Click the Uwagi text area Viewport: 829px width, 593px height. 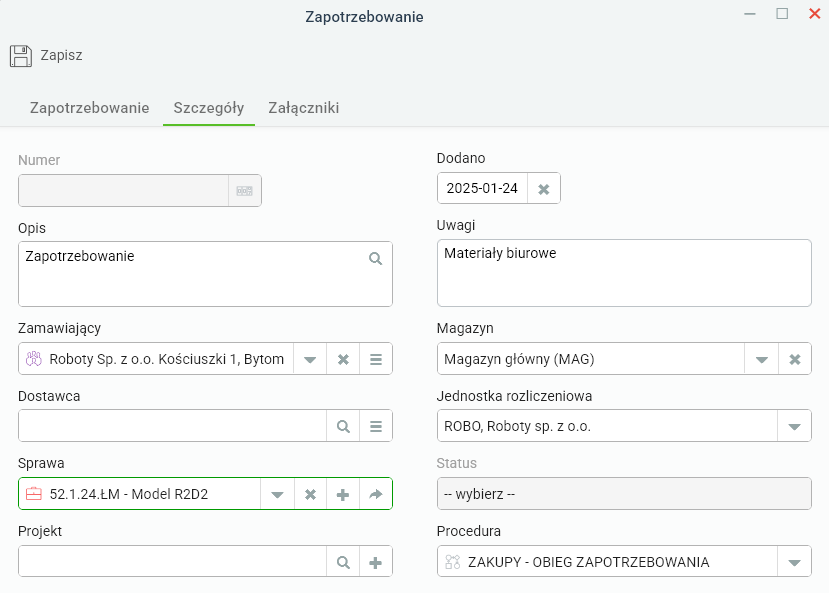pos(624,273)
